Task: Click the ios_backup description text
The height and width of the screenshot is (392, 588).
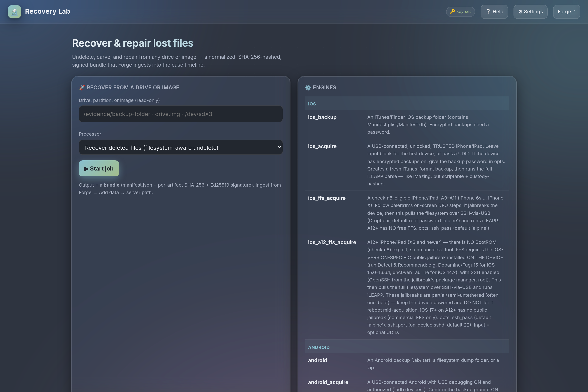Action: [428, 124]
